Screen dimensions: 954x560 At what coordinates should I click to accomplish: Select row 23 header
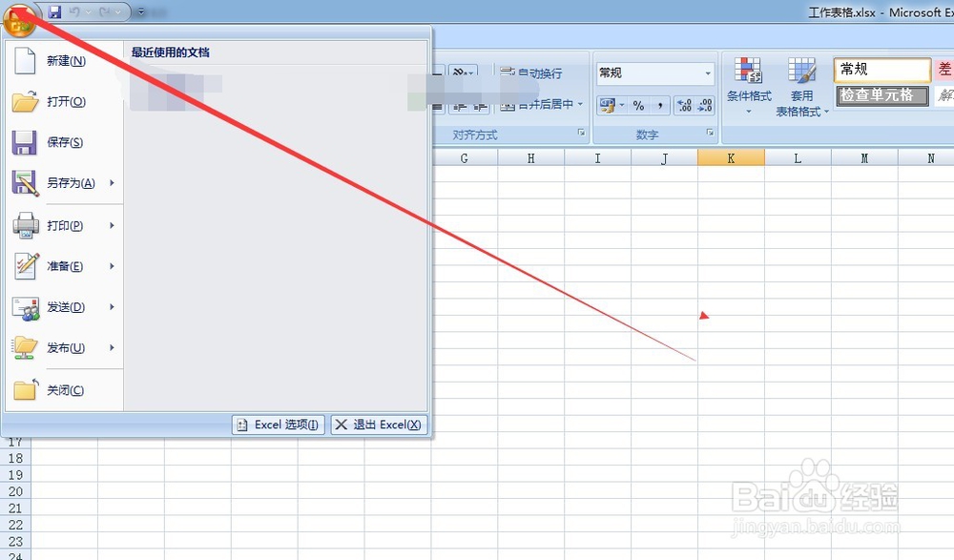coord(15,541)
